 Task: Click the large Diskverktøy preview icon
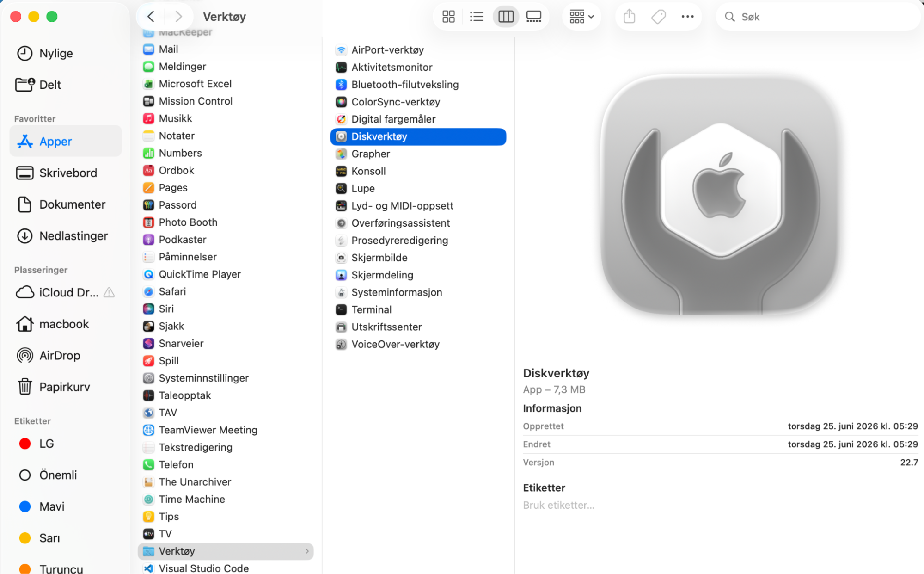pos(719,195)
